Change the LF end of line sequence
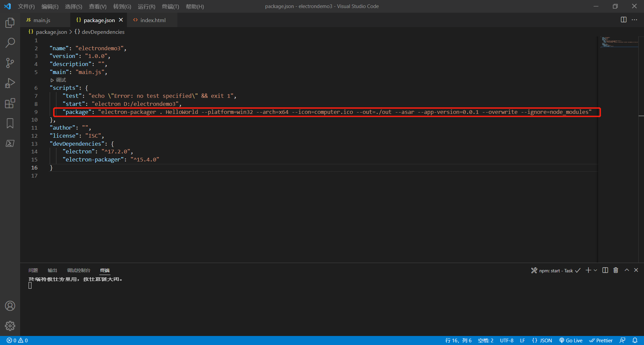The height and width of the screenshot is (345, 644). tap(522, 341)
